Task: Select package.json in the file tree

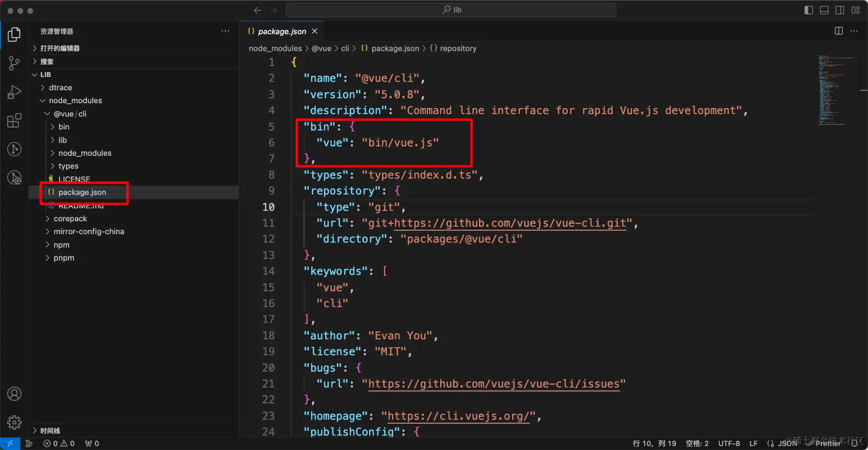Action: pos(134,192)
